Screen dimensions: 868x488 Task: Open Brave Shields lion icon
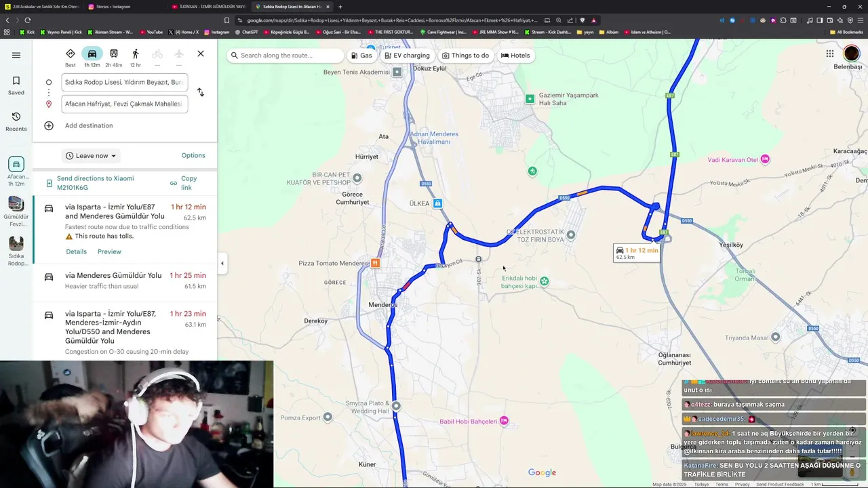583,20
